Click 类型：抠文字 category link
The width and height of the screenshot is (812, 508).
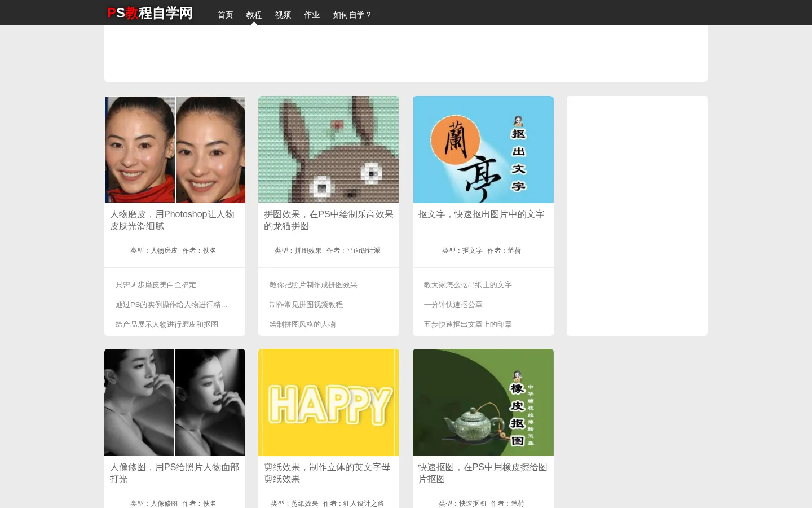[462, 251]
